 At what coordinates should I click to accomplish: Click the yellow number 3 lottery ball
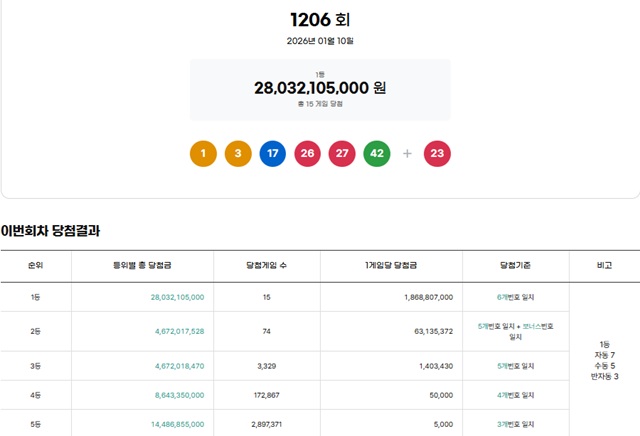[x=237, y=154]
